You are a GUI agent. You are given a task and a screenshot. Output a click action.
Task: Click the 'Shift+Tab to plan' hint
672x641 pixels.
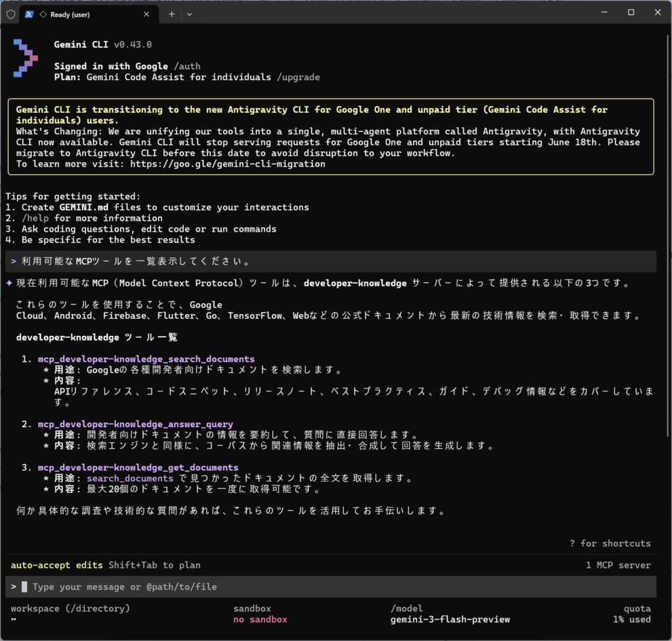[x=154, y=565]
